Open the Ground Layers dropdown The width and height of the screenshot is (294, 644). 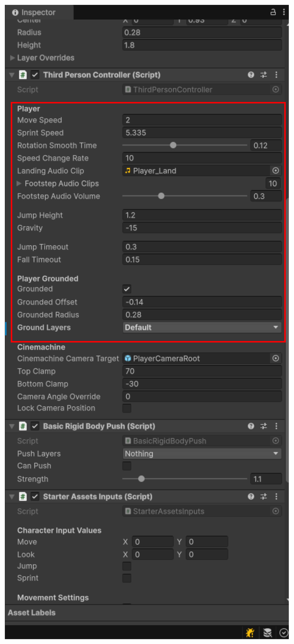[202, 327]
